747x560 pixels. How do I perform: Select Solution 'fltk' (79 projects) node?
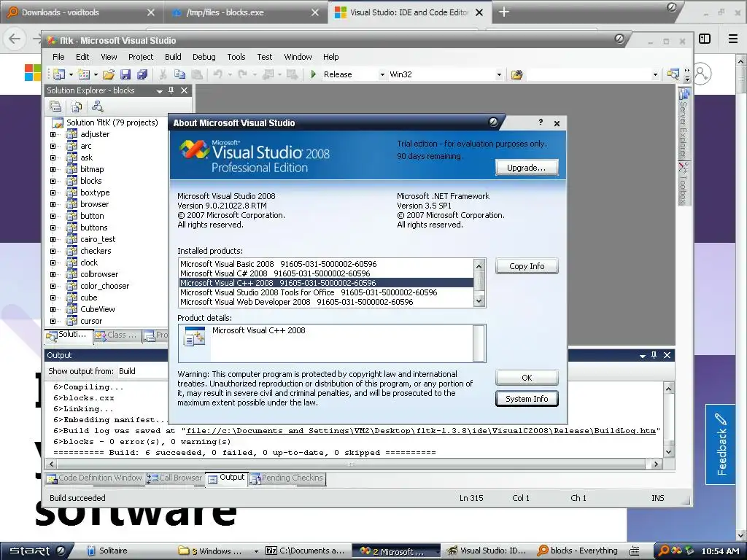pyautogui.click(x=112, y=122)
